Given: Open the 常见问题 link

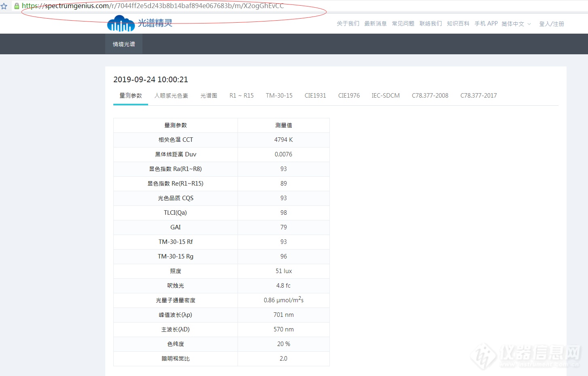Looking at the screenshot, I should [403, 23].
